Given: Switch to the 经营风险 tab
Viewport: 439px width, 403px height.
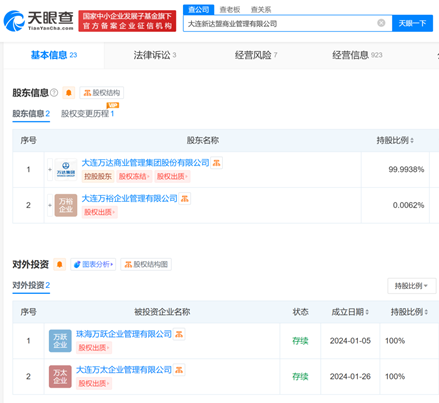Looking at the screenshot, I should tap(256, 55).
